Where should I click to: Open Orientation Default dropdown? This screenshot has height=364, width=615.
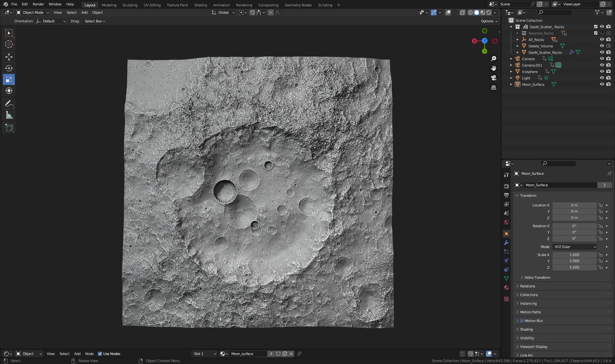point(51,21)
